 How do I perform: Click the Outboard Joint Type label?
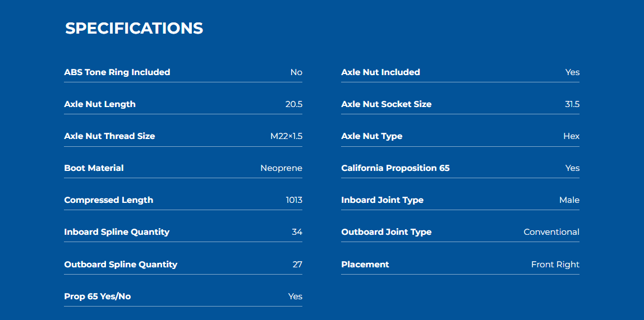coord(386,232)
